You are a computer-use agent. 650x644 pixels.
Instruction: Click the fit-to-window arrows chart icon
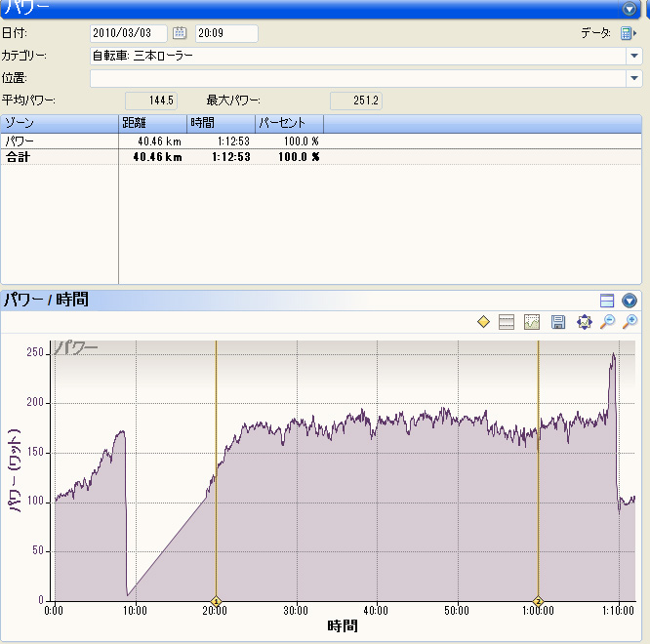pyautogui.click(x=584, y=322)
